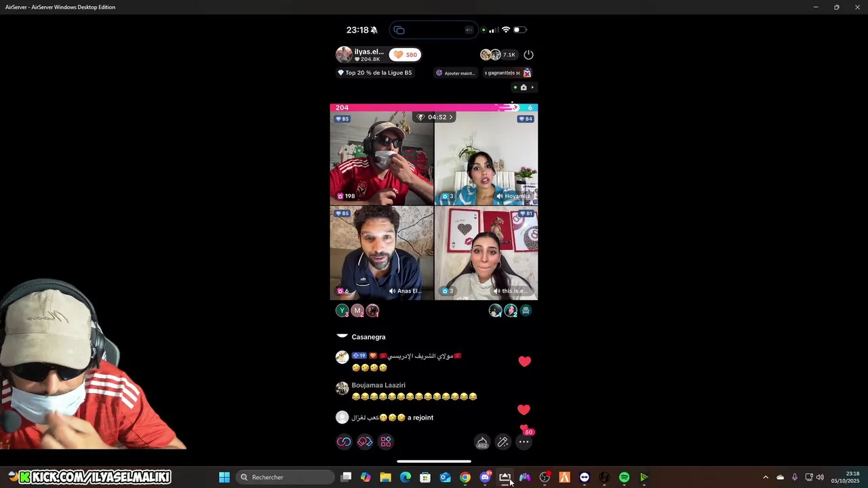Open the host profile ilyas.el...

coord(361,54)
